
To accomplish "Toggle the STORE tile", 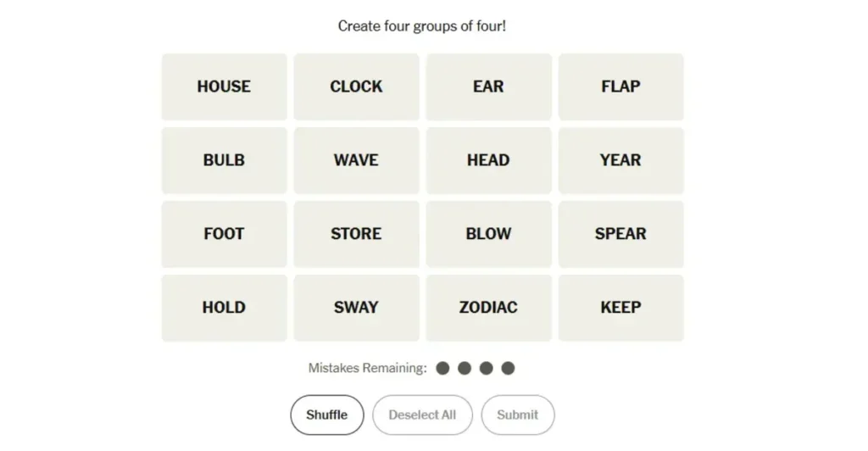I will [x=356, y=234].
